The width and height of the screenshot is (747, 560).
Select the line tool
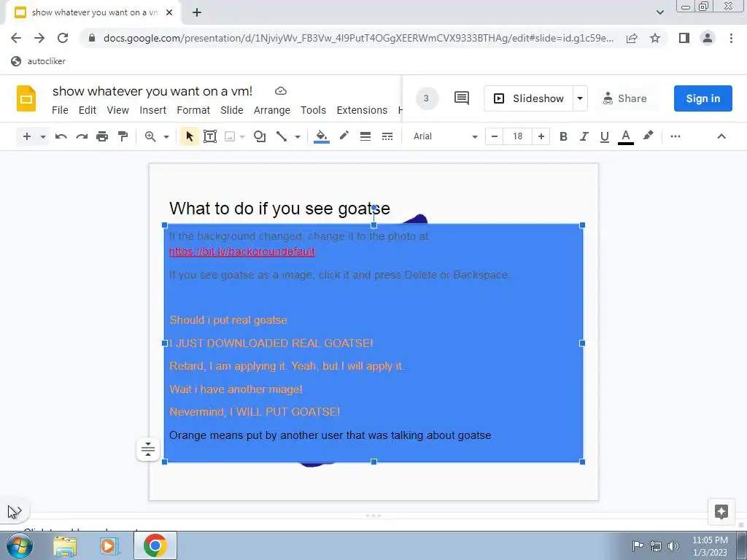[282, 136]
